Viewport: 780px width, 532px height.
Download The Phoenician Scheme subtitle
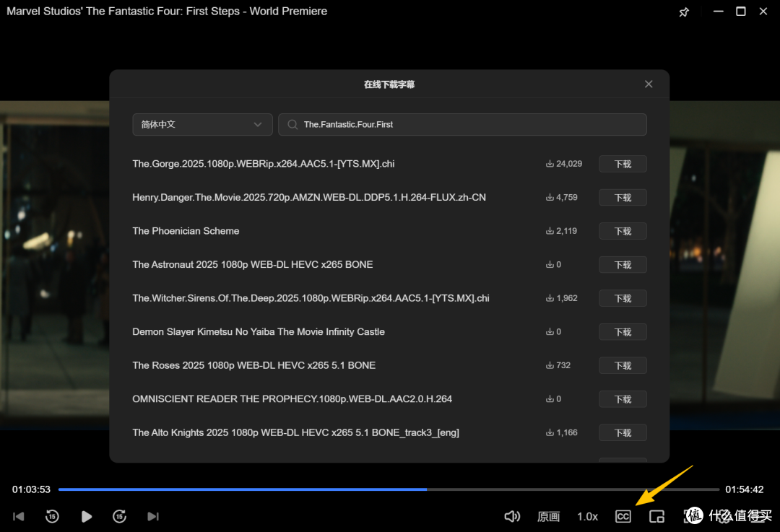[x=623, y=231]
